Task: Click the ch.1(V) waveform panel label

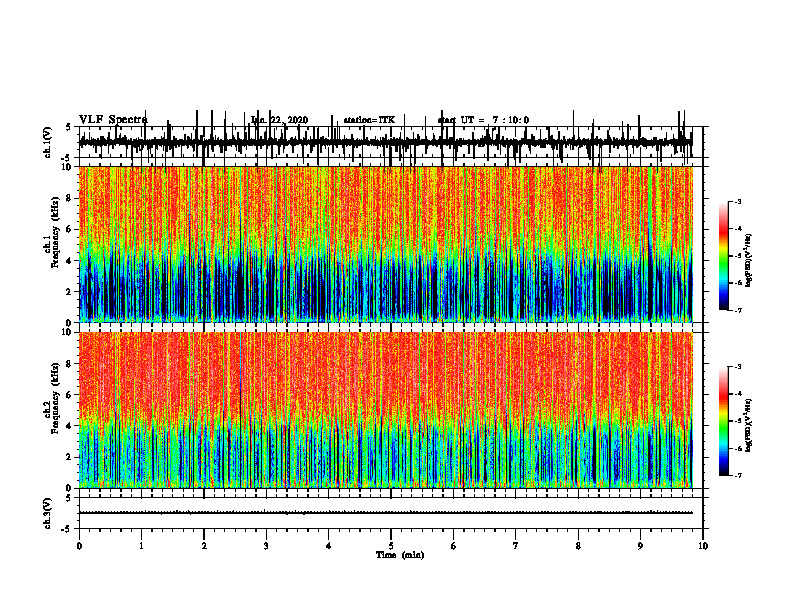Action: click(x=47, y=142)
